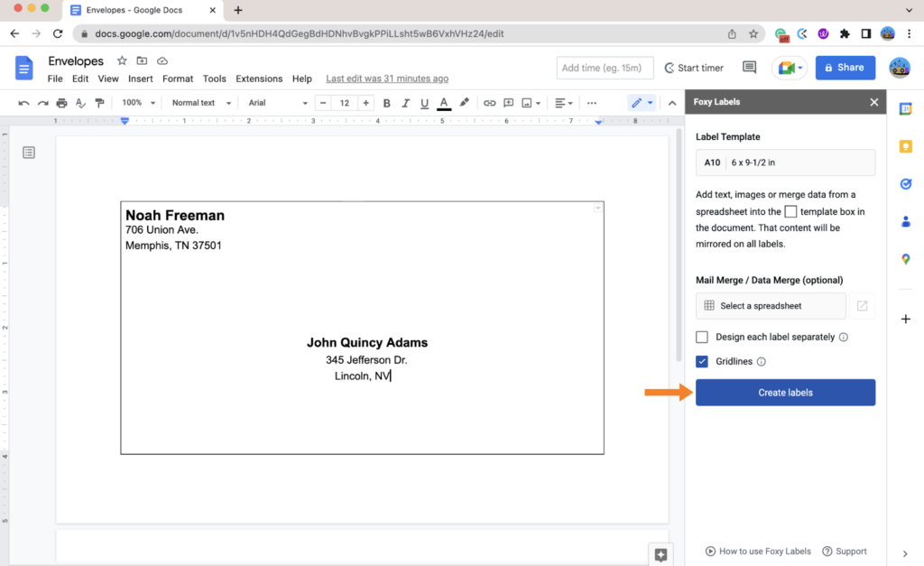Open spelling and grammar check icon

(79, 102)
